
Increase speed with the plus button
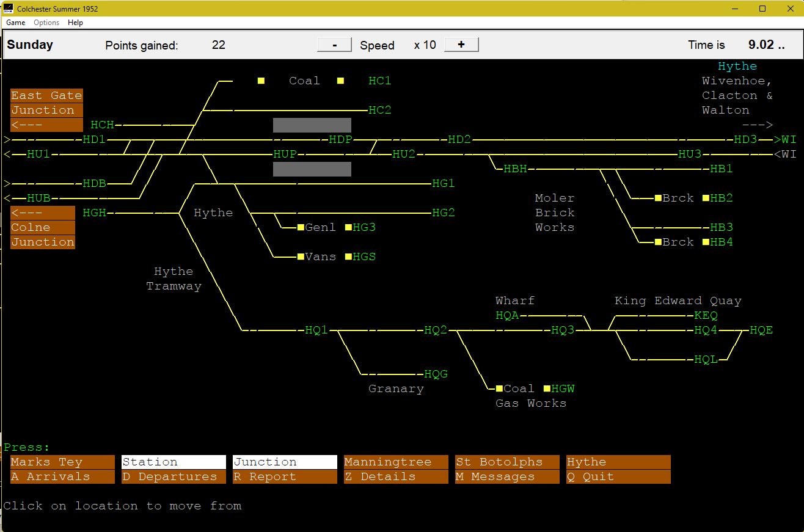coord(461,45)
